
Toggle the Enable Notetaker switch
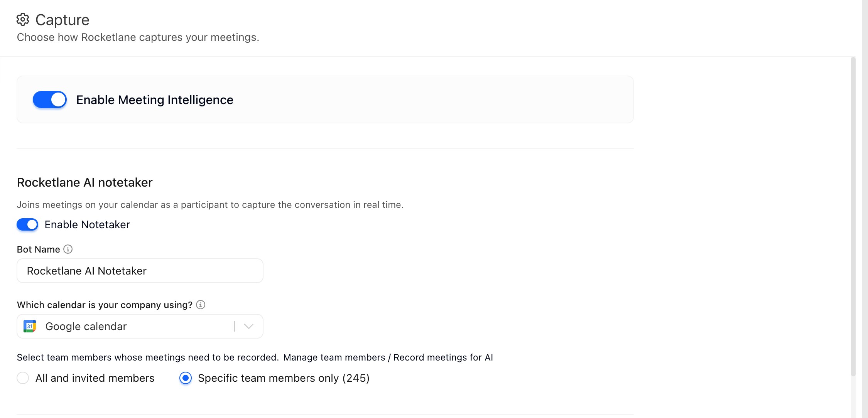tap(27, 224)
